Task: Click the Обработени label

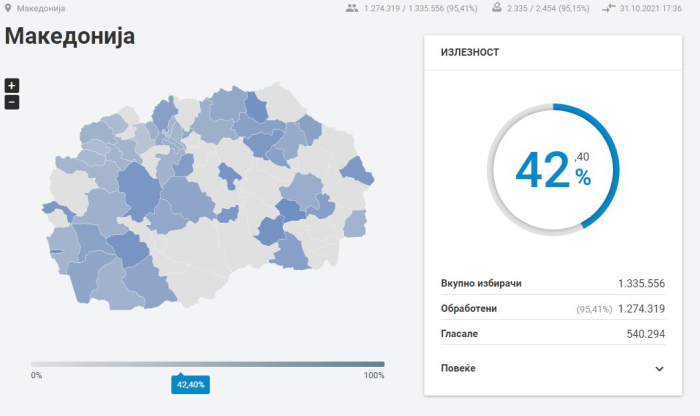Action: click(469, 308)
